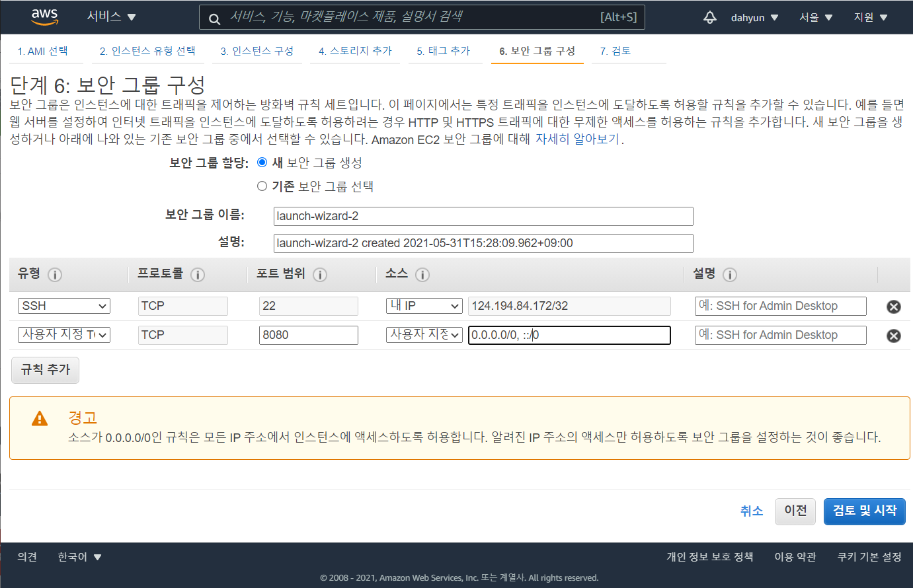Click the 취소 link

point(752,511)
